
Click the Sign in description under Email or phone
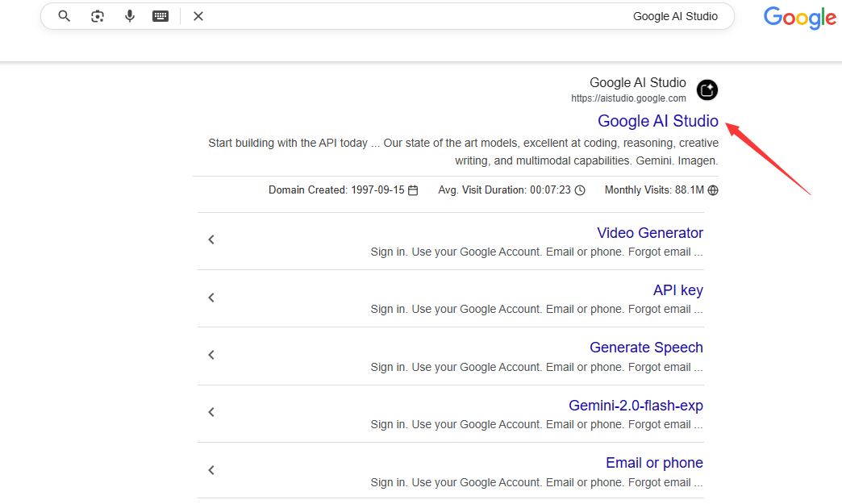(536, 482)
